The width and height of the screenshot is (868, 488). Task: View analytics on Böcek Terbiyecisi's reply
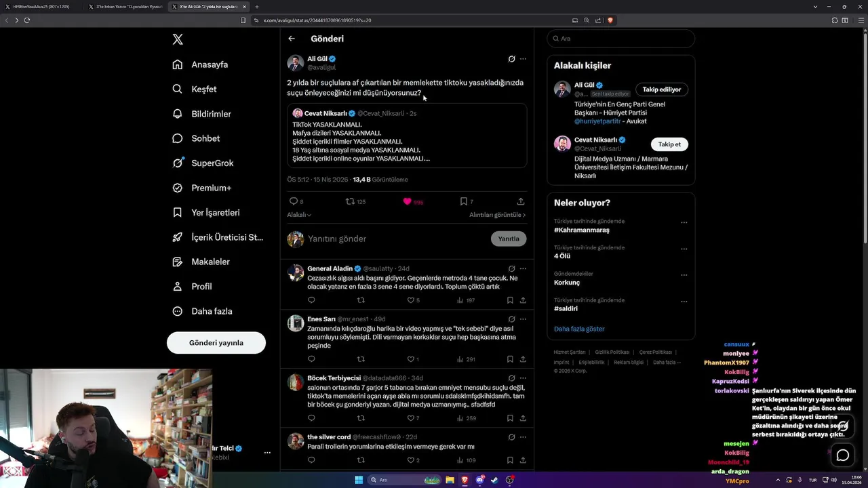pyautogui.click(x=467, y=418)
